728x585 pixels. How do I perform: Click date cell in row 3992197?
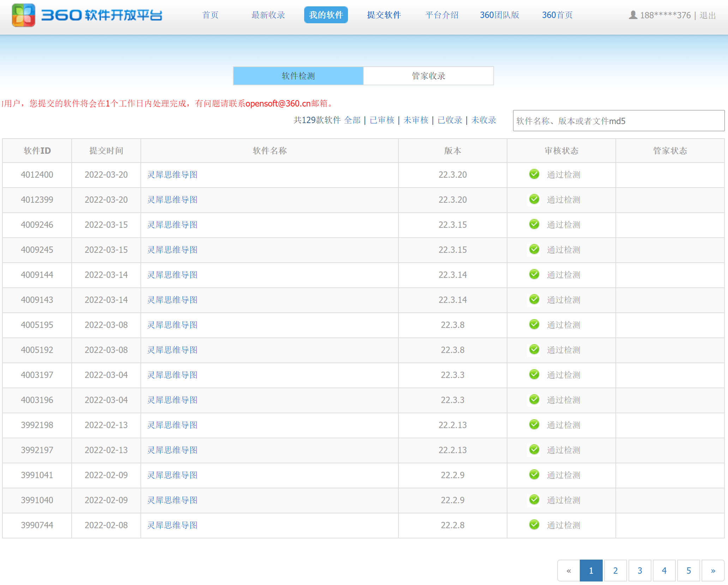106,450
